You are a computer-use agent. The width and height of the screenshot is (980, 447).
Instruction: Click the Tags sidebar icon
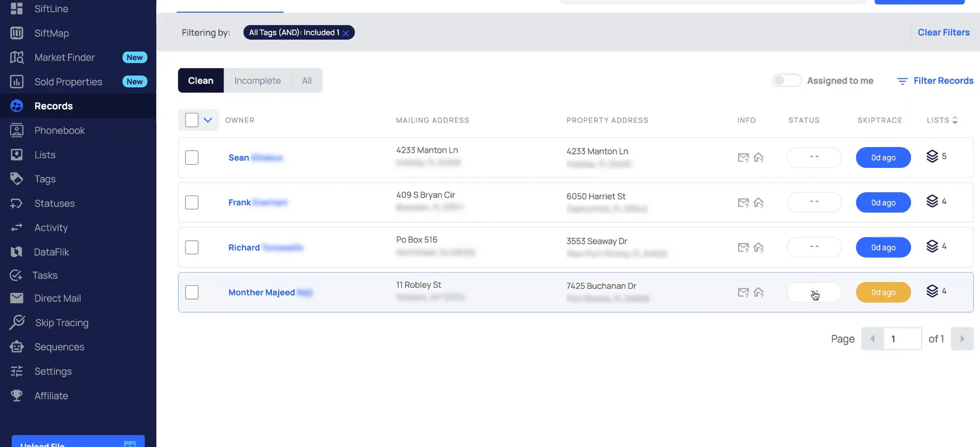click(x=17, y=179)
